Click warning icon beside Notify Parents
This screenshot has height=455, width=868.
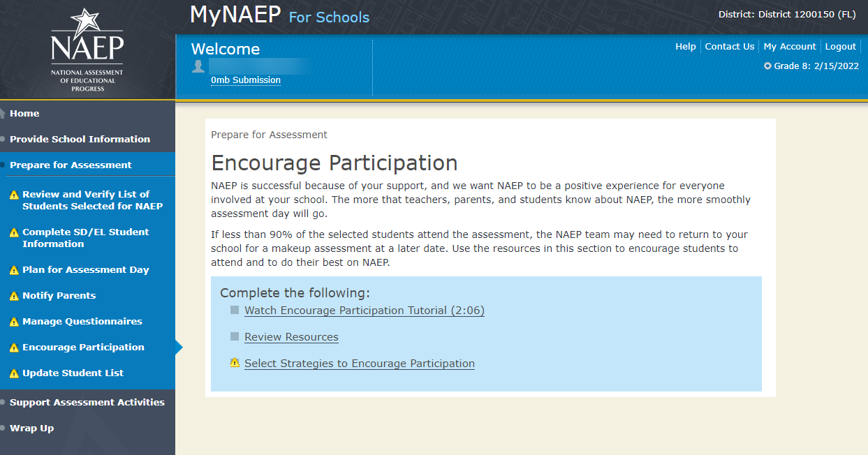click(x=13, y=296)
